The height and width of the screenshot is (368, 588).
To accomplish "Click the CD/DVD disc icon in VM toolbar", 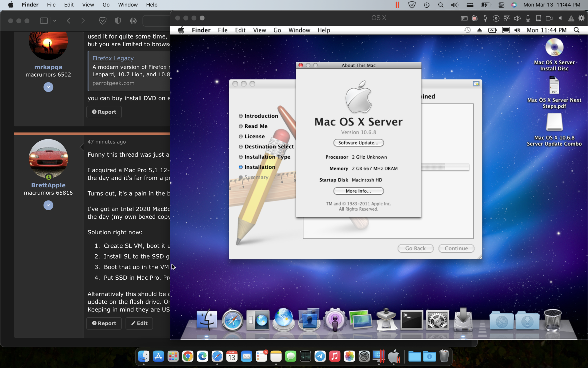I will pos(496,18).
